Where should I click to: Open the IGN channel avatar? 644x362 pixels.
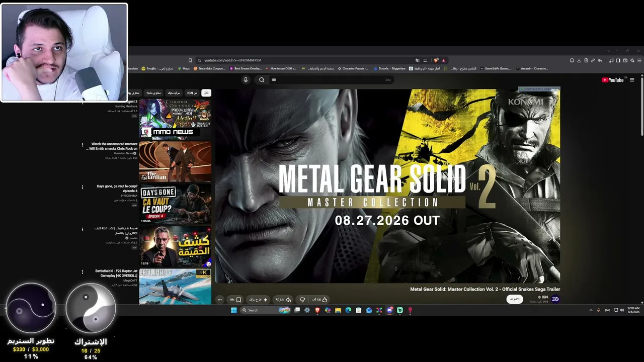[555, 299]
